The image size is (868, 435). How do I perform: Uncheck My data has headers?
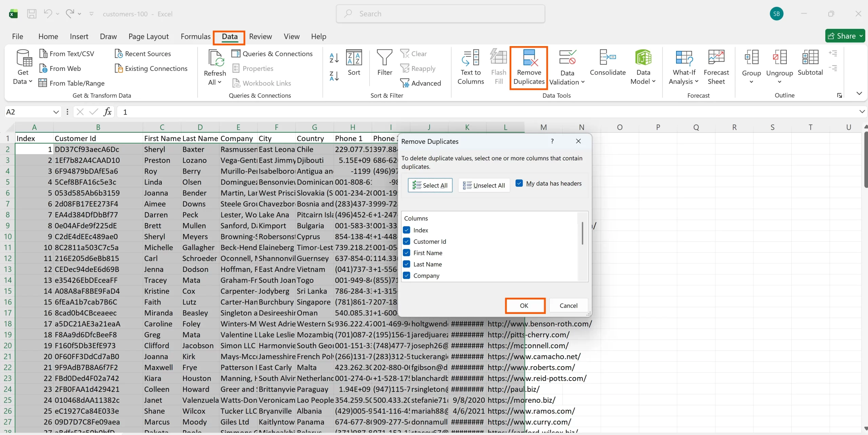pyautogui.click(x=519, y=183)
